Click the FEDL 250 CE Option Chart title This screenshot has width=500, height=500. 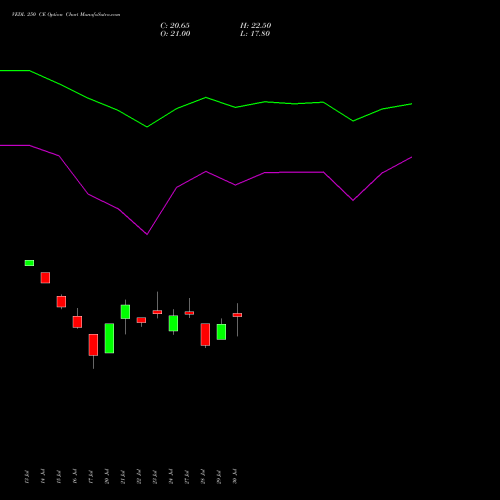[x=66, y=15]
